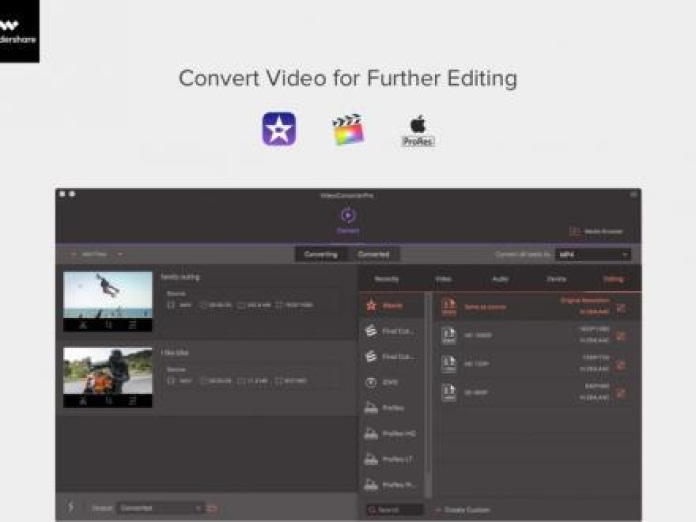Open the Recently format tab
The width and height of the screenshot is (696, 522).
pyautogui.click(x=387, y=279)
